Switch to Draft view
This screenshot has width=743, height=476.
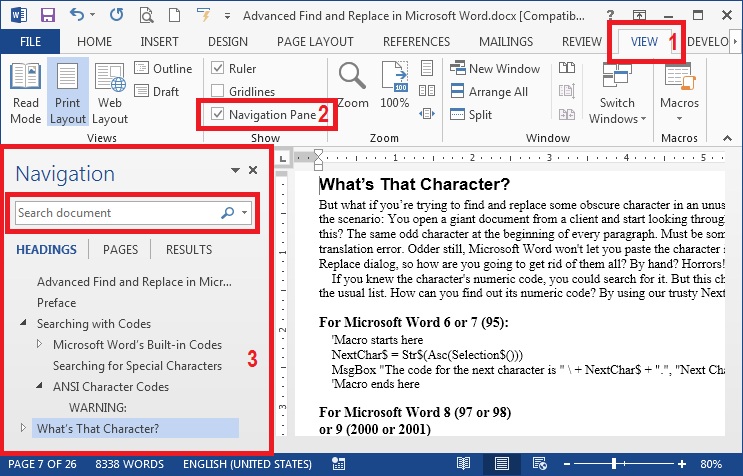[156, 91]
